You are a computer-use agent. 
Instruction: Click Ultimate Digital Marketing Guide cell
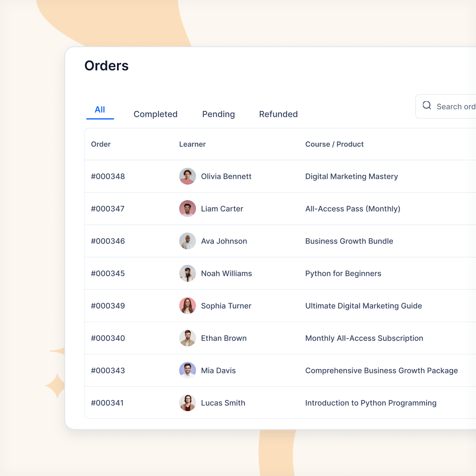[x=364, y=306]
